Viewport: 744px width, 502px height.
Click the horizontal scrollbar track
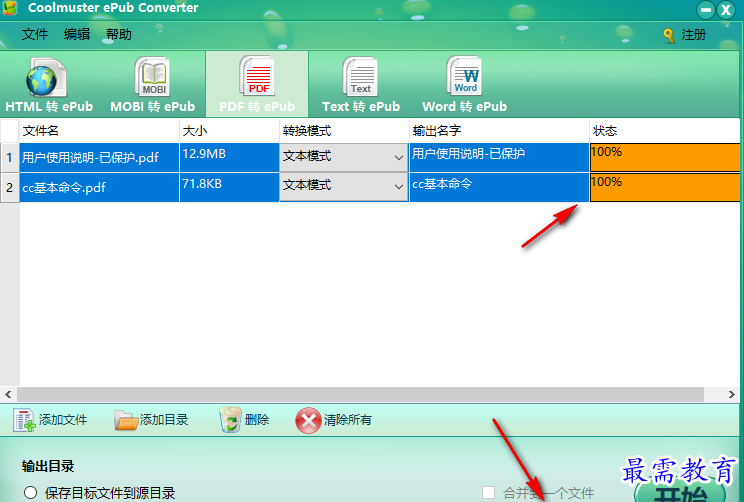[x=361, y=394]
